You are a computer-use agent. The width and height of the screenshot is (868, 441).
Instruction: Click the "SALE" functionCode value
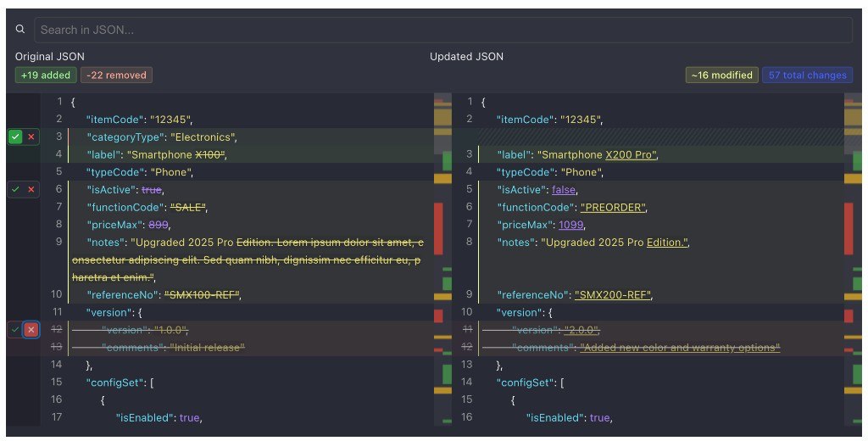(188, 208)
